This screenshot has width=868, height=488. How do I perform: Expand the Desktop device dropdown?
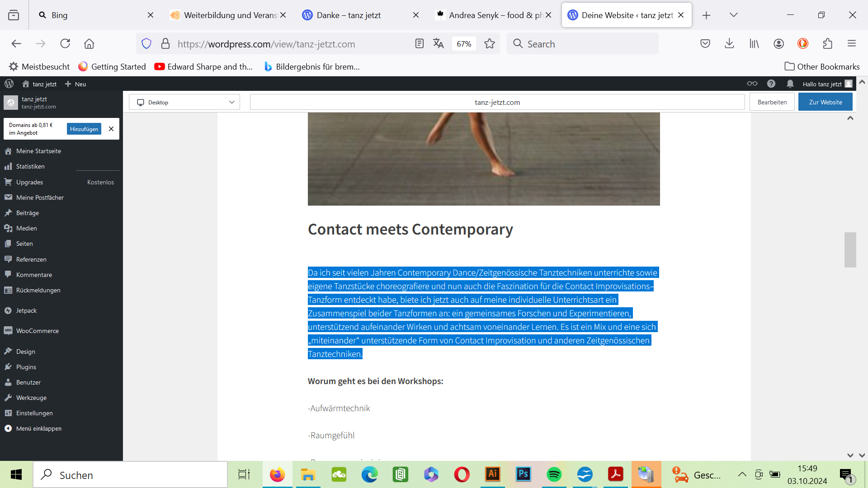tap(184, 102)
